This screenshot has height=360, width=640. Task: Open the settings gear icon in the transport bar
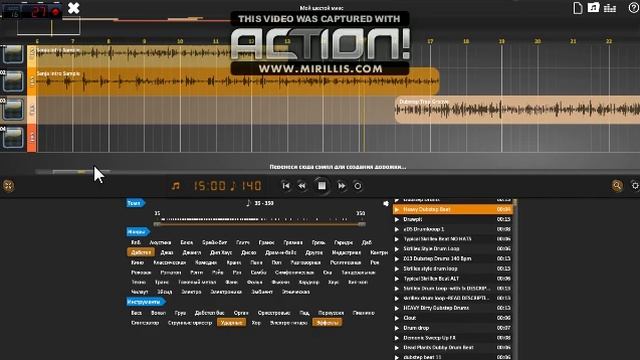coord(635,186)
